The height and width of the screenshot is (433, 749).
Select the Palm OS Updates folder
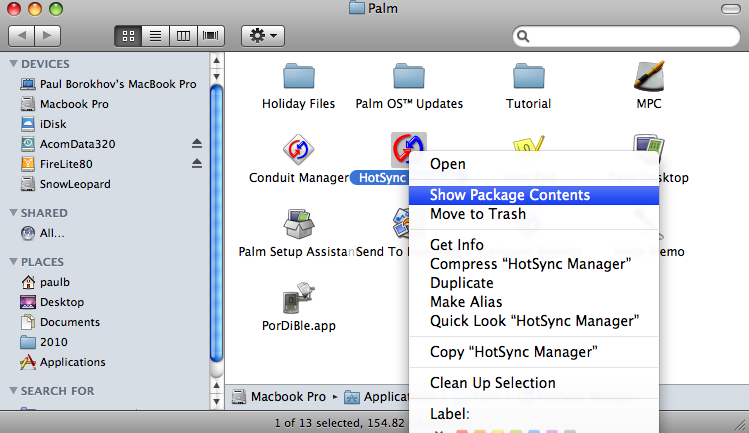[409, 76]
